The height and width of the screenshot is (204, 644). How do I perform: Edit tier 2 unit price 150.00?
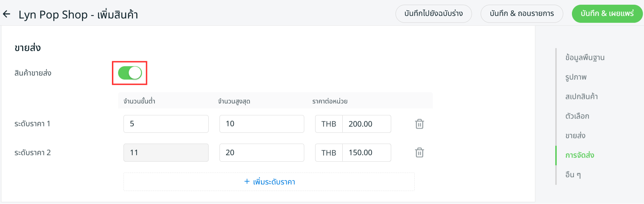click(x=366, y=153)
